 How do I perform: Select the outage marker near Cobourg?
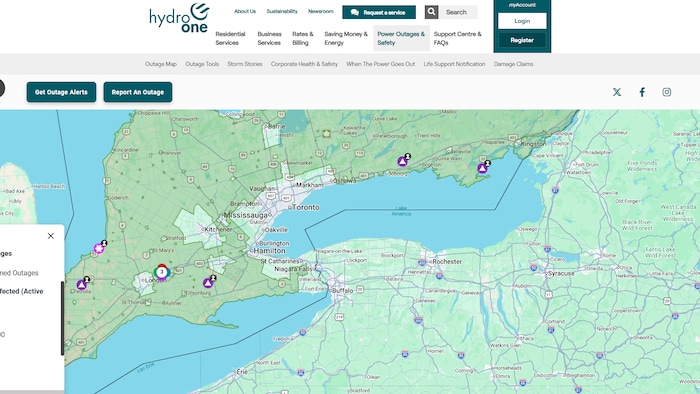403,161
